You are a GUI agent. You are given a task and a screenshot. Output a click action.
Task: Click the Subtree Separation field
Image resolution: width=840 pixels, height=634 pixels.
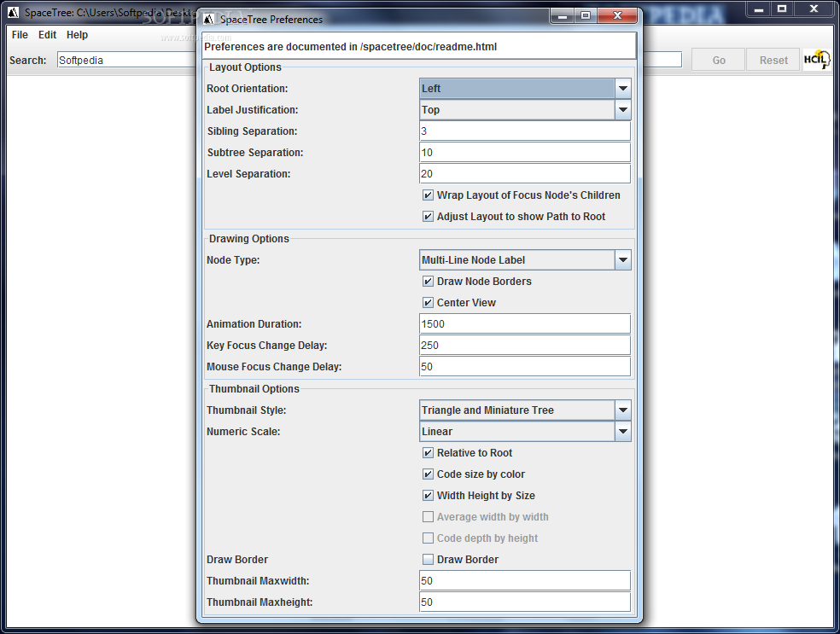525,153
